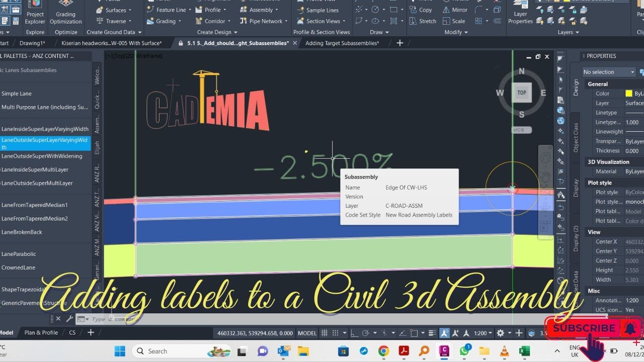The image size is (644, 362).
Task: Open Google Chrome from taskbar
Action: [x=383, y=351]
